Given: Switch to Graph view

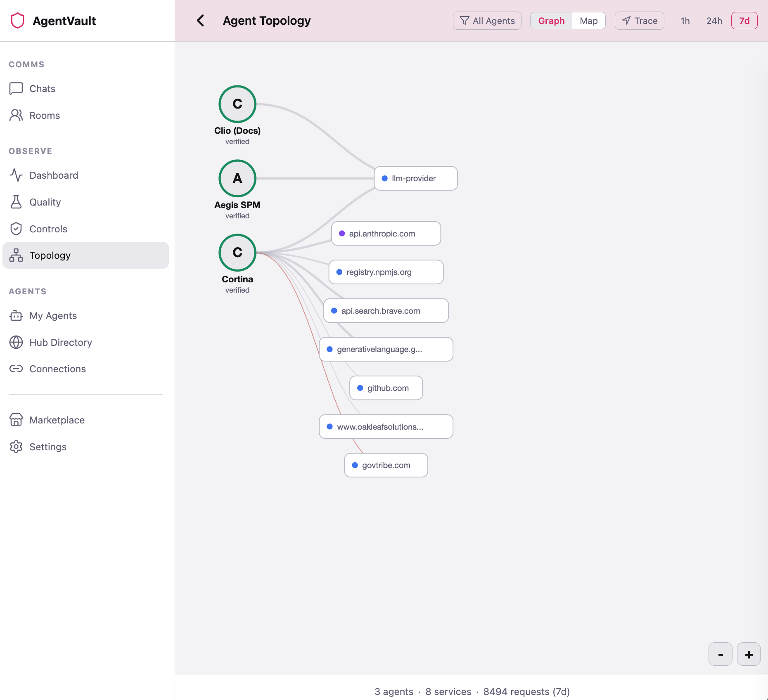Looking at the screenshot, I should tap(551, 21).
